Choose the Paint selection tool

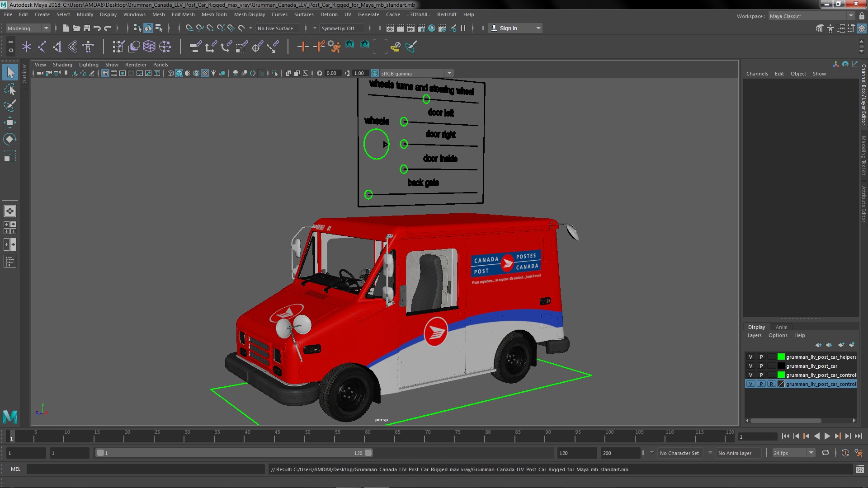coord(10,106)
